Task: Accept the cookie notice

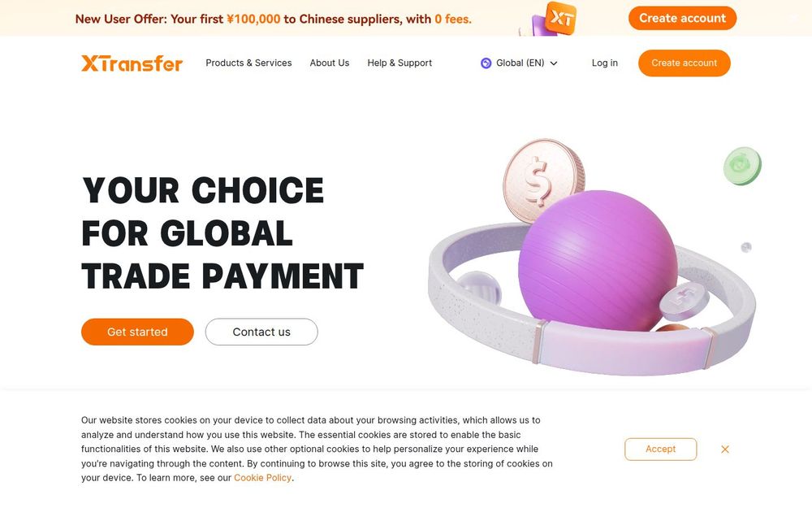Action: pos(660,449)
